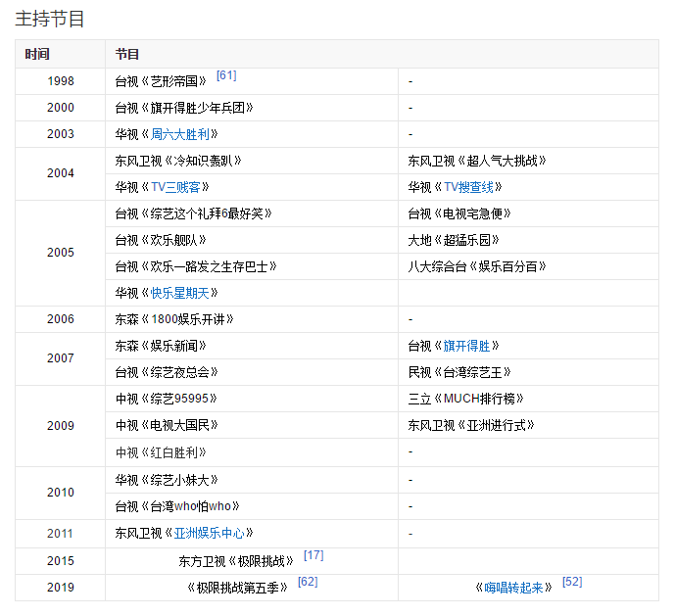Click 中视《红白胜利》 cell
This screenshot has width=675, height=616.
click(x=252, y=452)
